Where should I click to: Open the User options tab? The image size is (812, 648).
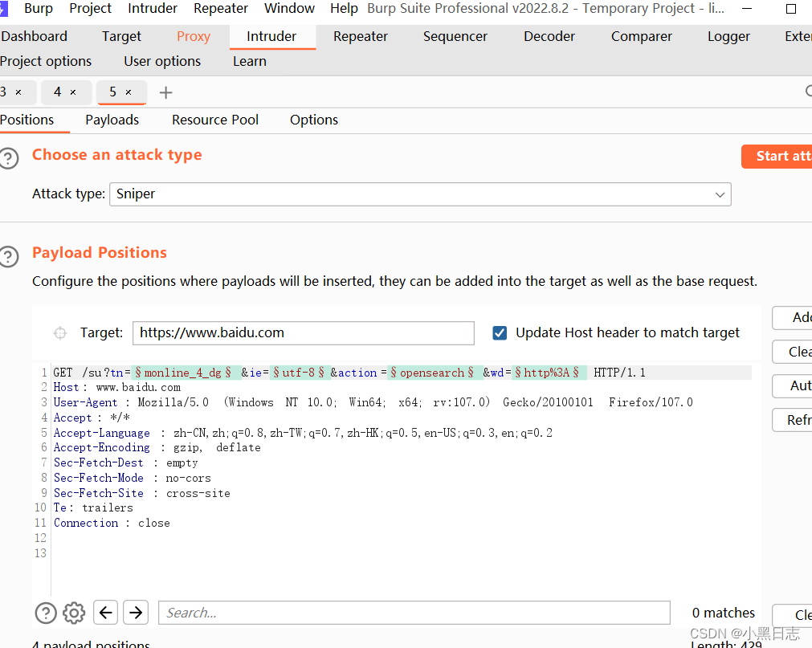tap(162, 61)
